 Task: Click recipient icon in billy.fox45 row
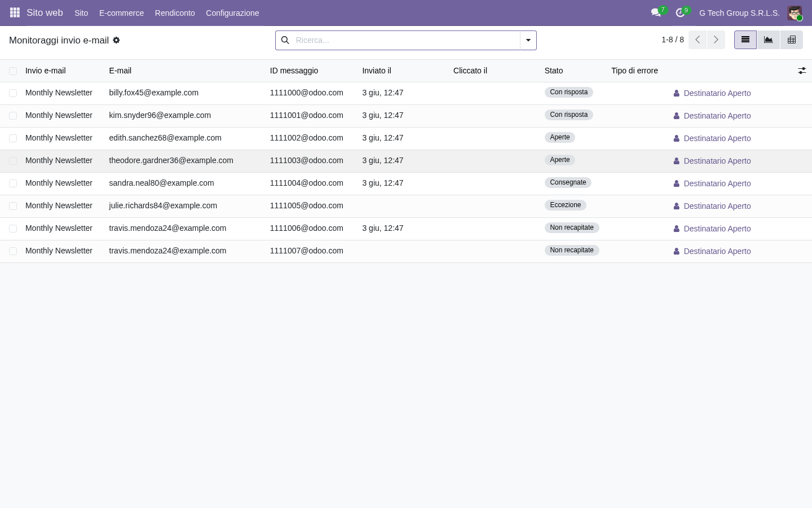[676, 93]
